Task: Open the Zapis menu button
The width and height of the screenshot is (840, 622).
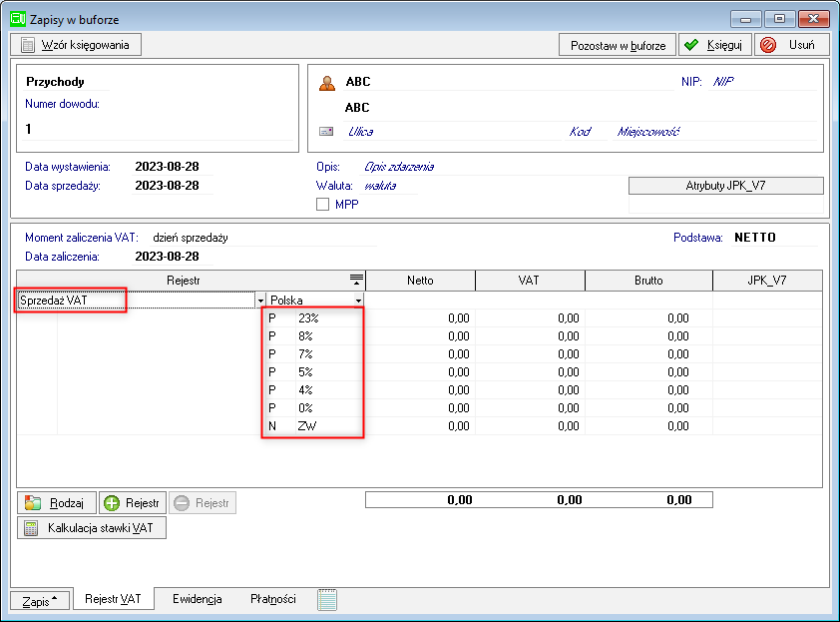Action: click(x=40, y=601)
